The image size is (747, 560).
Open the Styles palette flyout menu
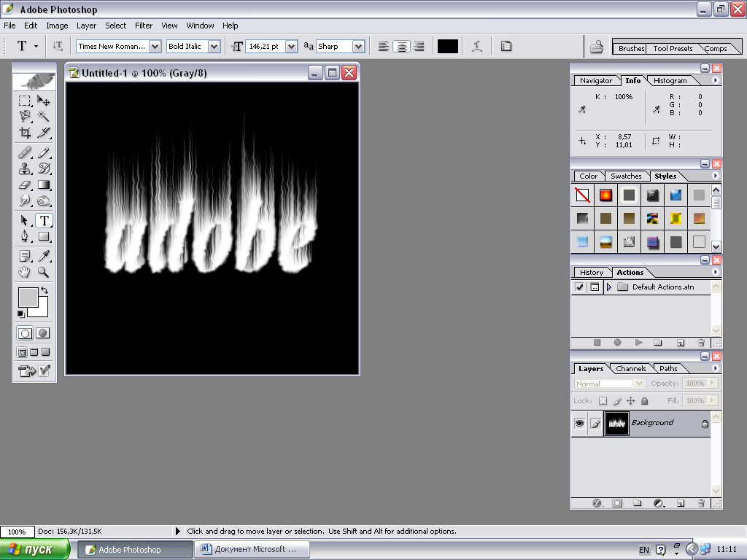pyautogui.click(x=715, y=176)
